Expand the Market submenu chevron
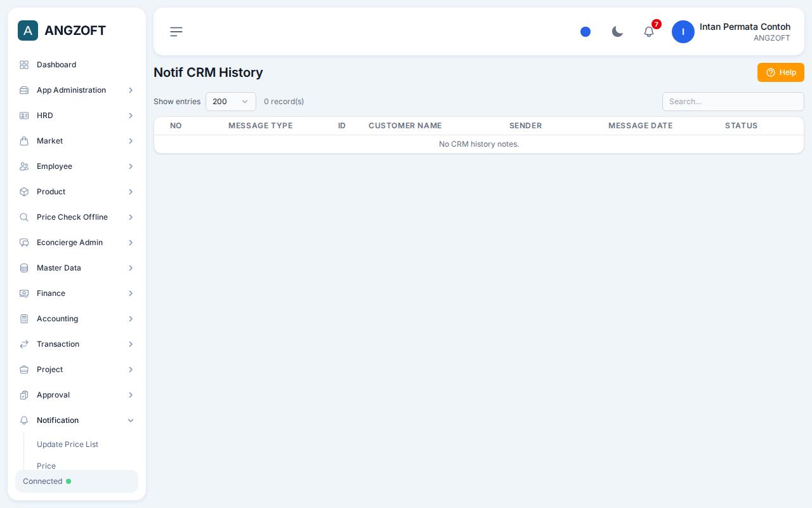This screenshot has width=812, height=508. (x=131, y=141)
